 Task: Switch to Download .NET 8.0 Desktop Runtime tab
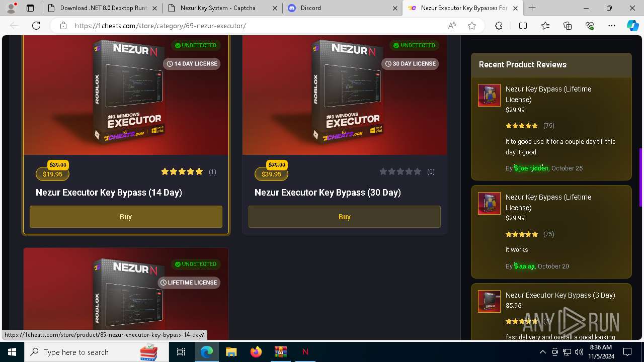pyautogui.click(x=102, y=8)
